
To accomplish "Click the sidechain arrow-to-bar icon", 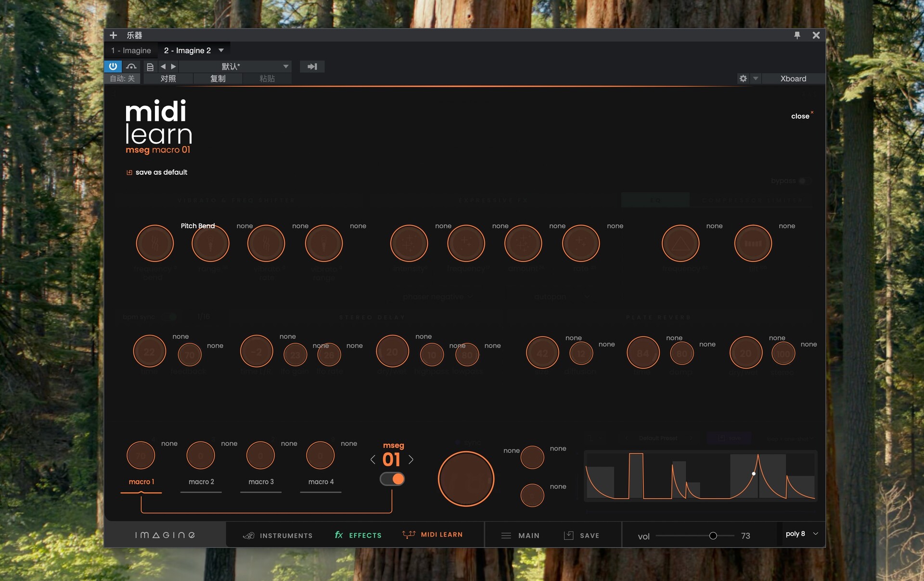I will 312,66.
